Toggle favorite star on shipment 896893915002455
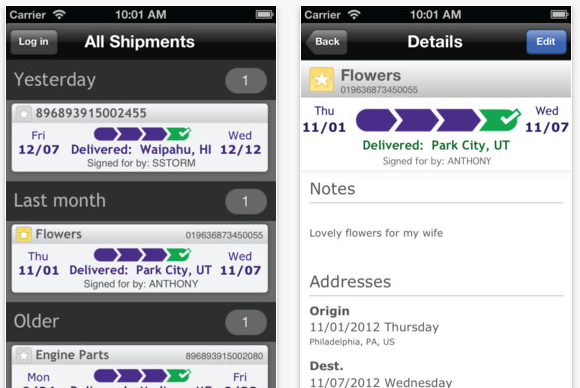 click(24, 114)
